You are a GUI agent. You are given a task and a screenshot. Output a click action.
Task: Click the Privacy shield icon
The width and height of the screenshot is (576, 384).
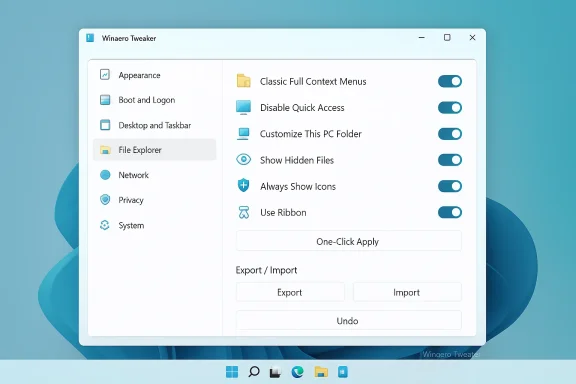(x=105, y=200)
